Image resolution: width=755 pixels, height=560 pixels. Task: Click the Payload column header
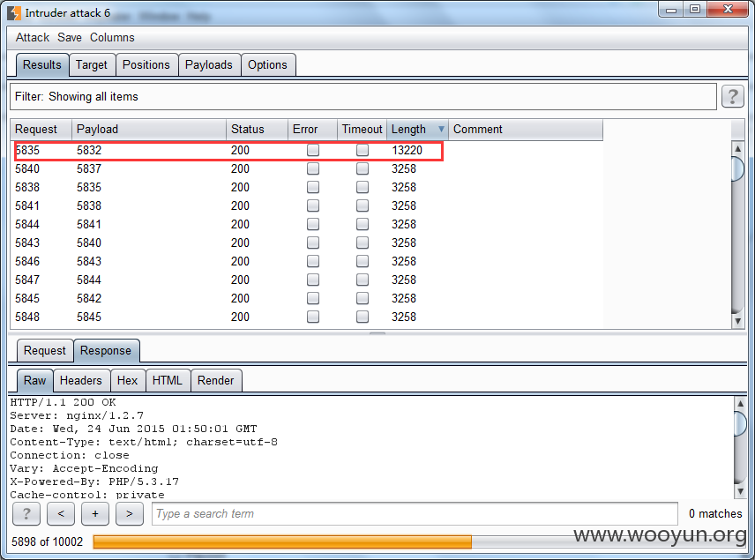pyautogui.click(x=149, y=129)
